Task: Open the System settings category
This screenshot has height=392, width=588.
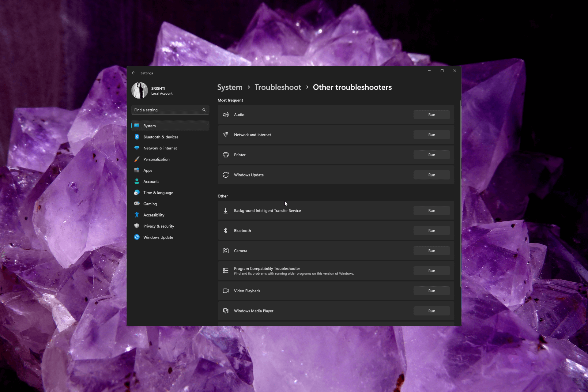Action: coord(170,126)
